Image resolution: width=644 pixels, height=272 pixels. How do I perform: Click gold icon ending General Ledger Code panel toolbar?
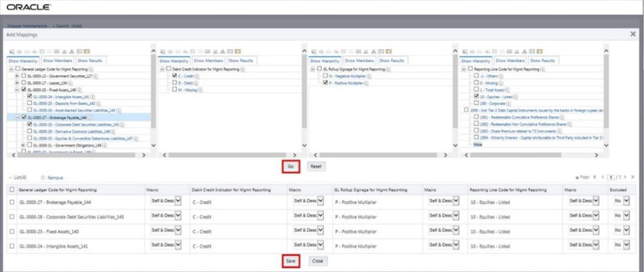(87, 51)
